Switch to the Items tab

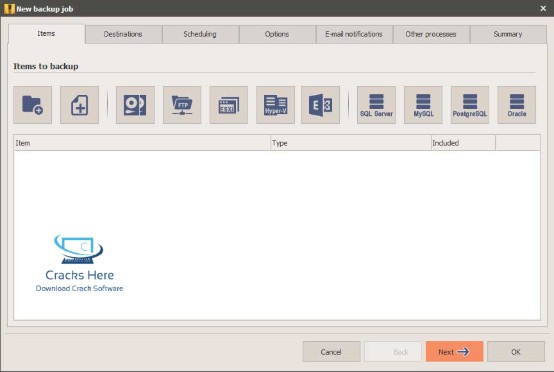pos(46,34)
